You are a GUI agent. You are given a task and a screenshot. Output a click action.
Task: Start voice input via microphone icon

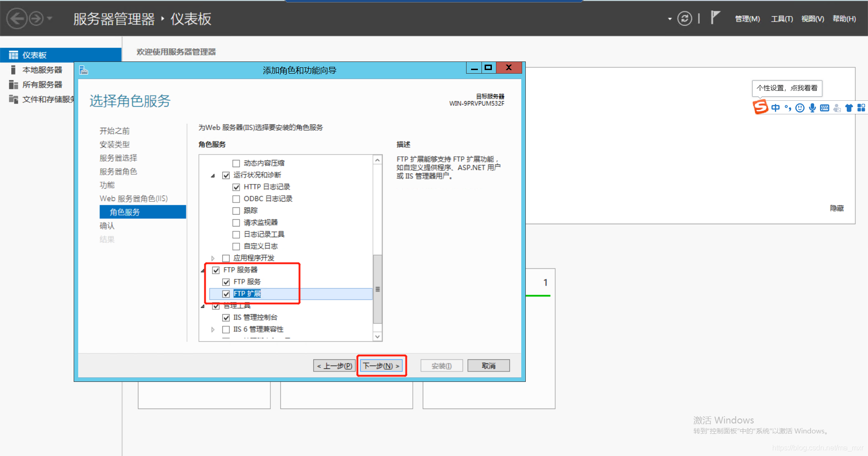pyautogui.click(x=812, y=108)
